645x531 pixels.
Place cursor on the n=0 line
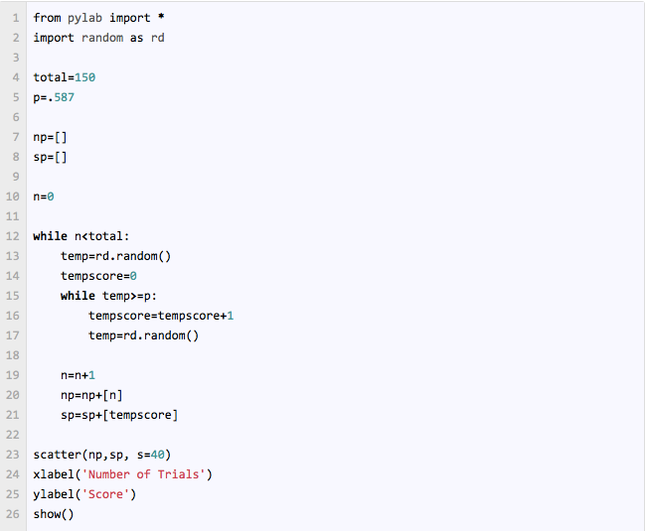tap(43, 197)
